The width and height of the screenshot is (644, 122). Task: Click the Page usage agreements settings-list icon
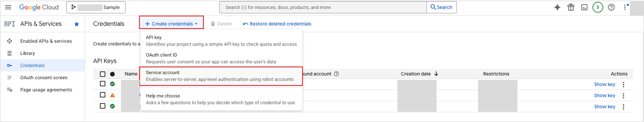[x=10, y=90]
